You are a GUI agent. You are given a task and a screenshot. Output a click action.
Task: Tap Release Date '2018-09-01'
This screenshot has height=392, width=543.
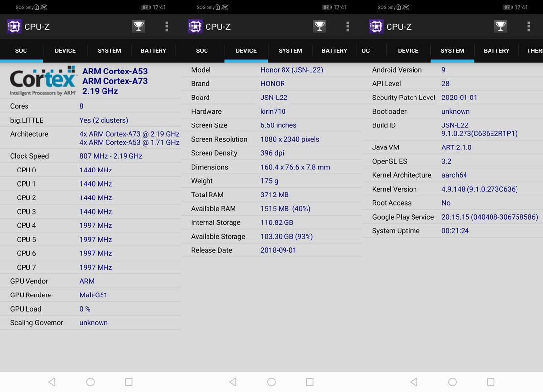point(279,250)
